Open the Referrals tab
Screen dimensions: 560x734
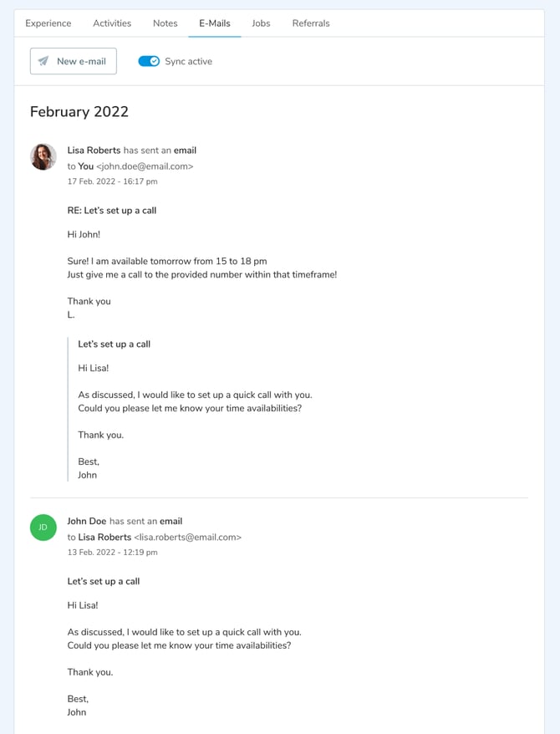coord(311,23)
